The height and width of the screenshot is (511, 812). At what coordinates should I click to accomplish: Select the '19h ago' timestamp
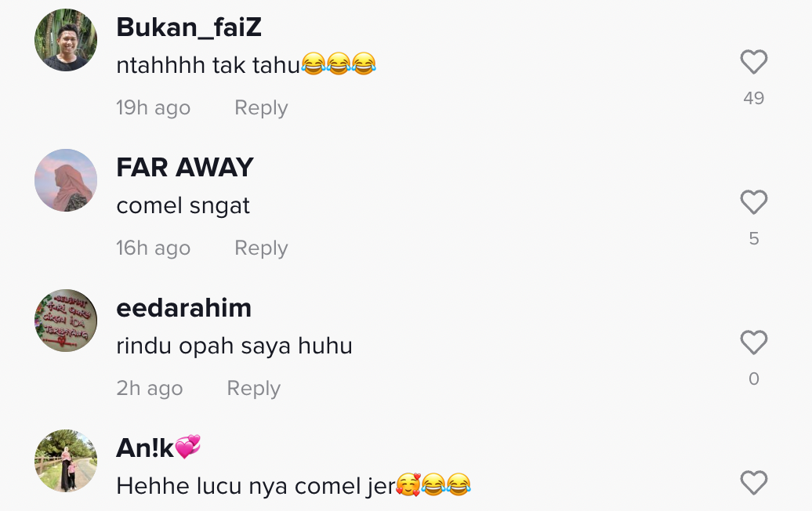[154, 107]
